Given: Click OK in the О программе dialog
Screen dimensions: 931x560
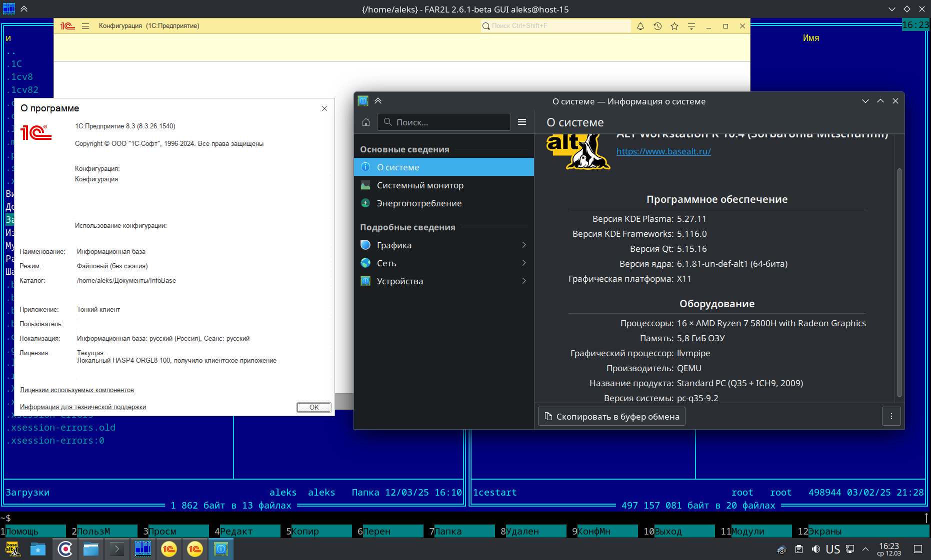Looking at the screenshot, I should coord(314,407).
